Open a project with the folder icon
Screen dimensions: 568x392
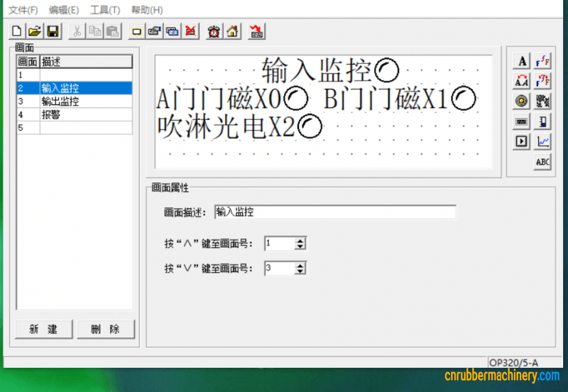(35, 31)
